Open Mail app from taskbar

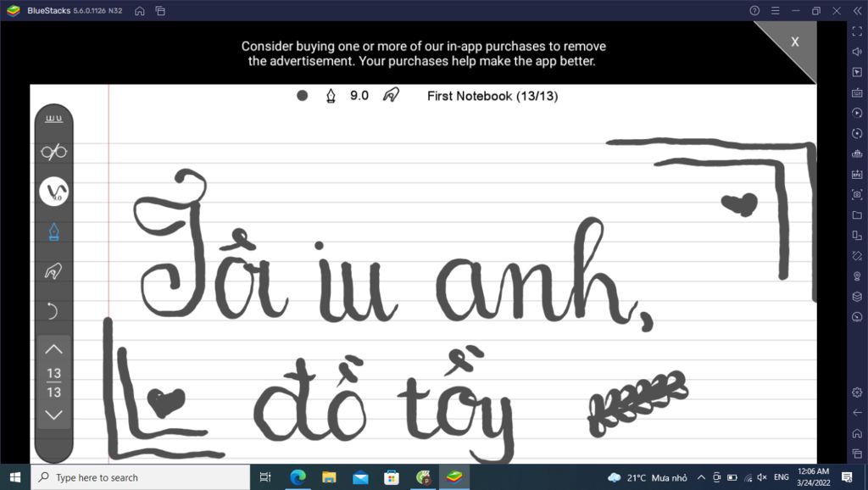tap(360, 477)
